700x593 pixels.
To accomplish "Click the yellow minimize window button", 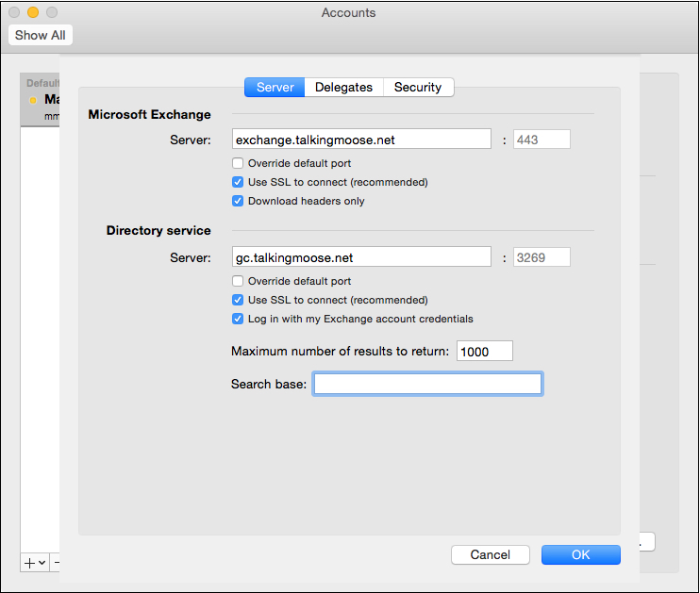I will click(33, 12).
